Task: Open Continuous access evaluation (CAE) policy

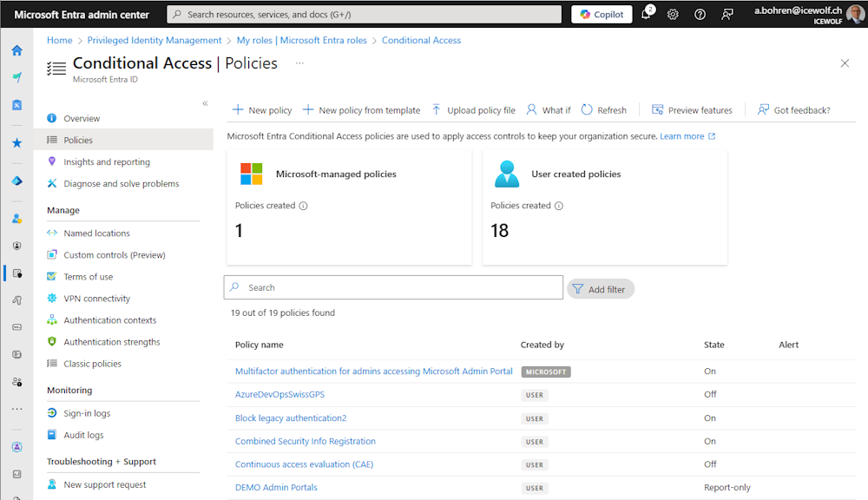Action: (304, 464)
